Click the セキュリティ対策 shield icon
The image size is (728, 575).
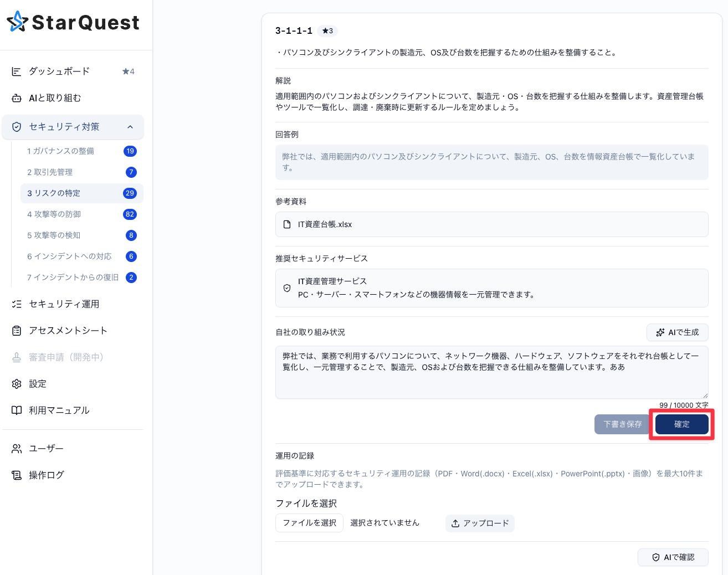17,127
